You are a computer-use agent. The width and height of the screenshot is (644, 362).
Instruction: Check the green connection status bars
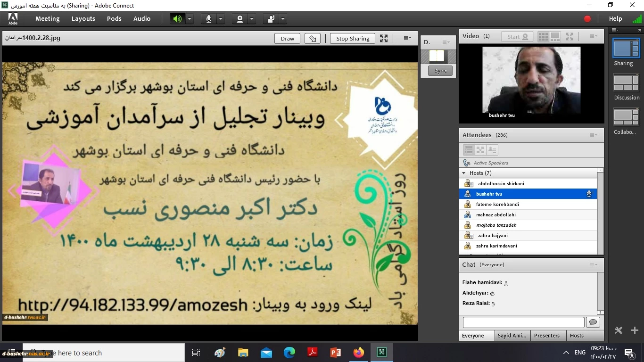(x=637, y=19)
